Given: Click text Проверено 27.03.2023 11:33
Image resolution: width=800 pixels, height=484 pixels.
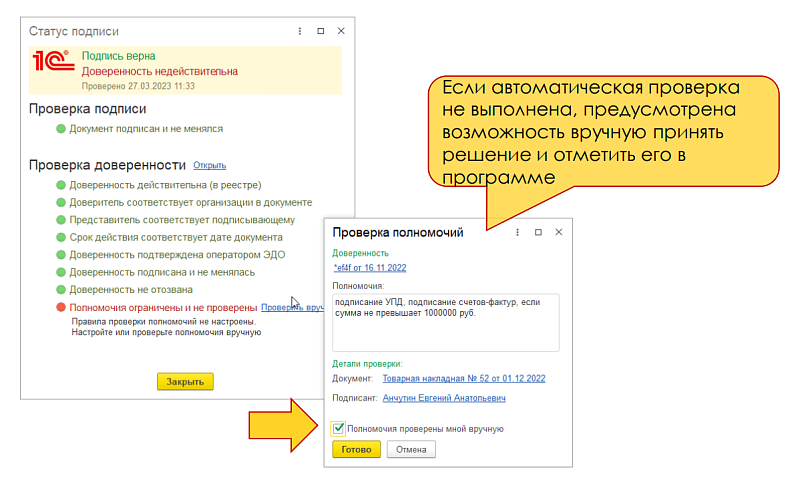Looking at the screenshot, I should pyautogui.click(x=138, y=86).
